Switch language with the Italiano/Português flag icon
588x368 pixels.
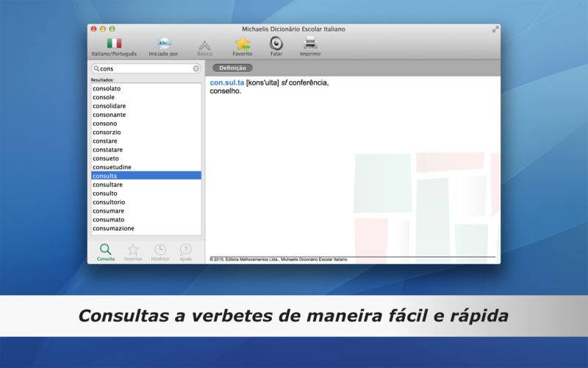tap(114, 43)
